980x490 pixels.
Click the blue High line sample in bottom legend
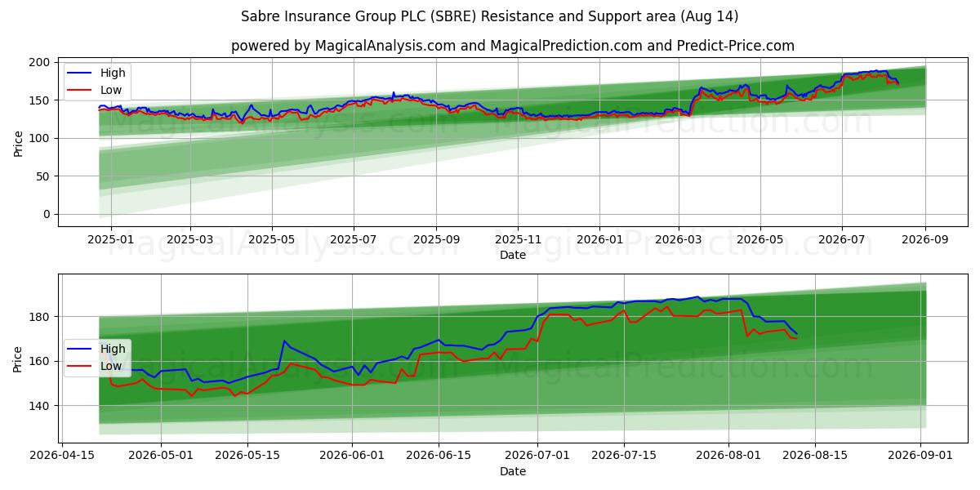[x=80, y=350]
